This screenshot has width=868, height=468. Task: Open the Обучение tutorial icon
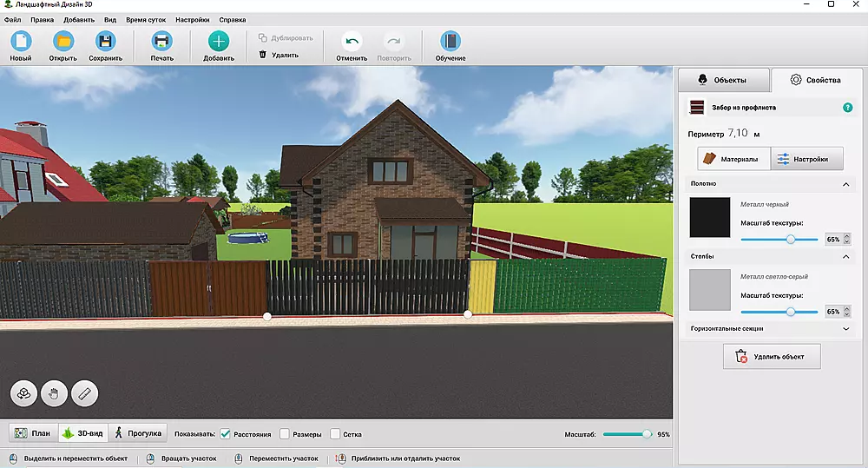point(450,42)
